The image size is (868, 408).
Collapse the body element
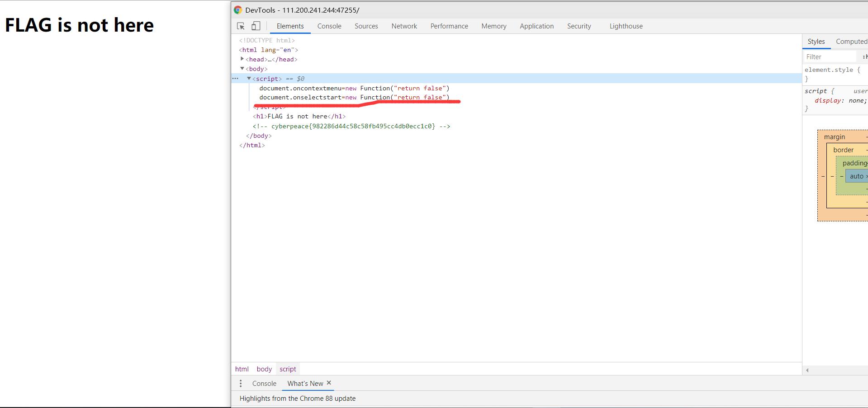(x=242, y=69)
